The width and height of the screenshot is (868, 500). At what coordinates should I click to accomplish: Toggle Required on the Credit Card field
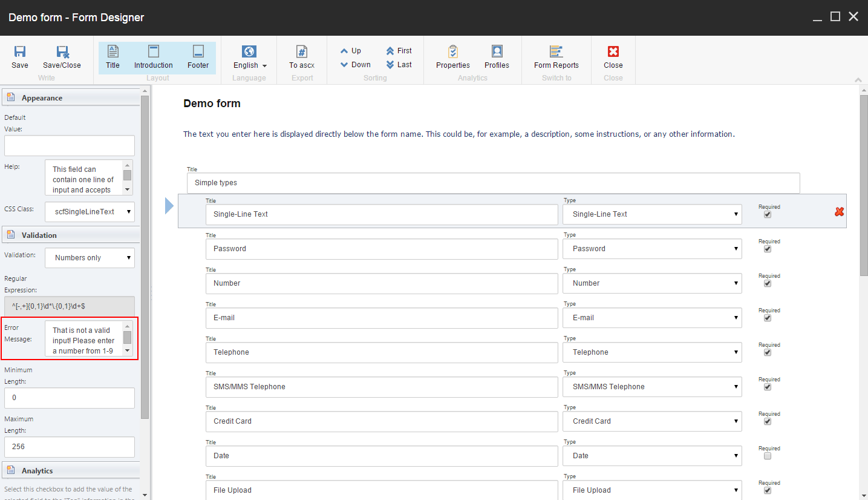[x=768, y=421]
